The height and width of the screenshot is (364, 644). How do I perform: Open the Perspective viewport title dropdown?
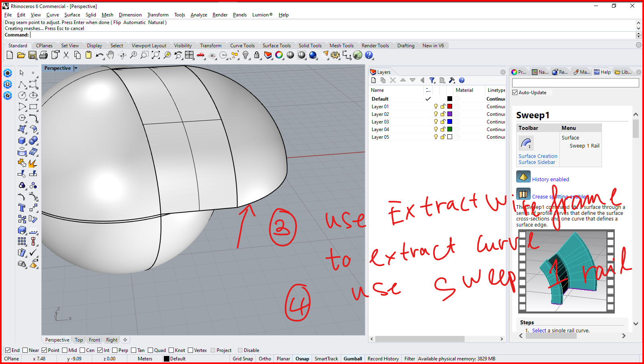tap(75, 68)
